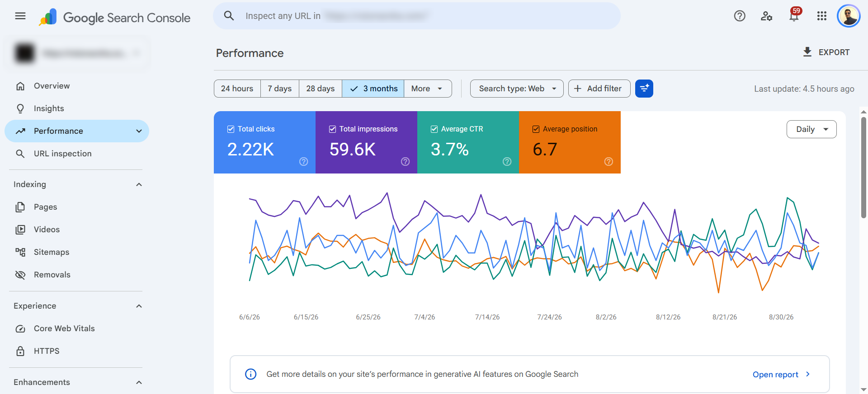868x394 pixels.
Task: Click the Sitemaps tree icon
Action: tap(20, 252)
